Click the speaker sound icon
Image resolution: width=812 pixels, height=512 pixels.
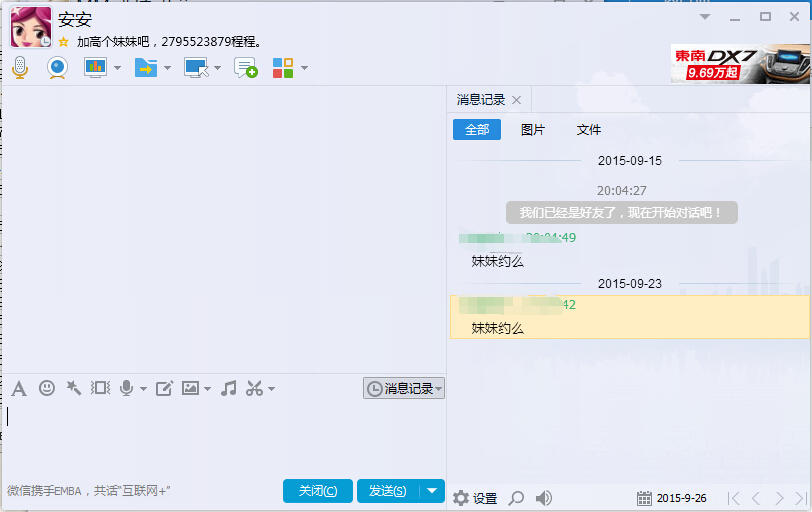(544, 498)
